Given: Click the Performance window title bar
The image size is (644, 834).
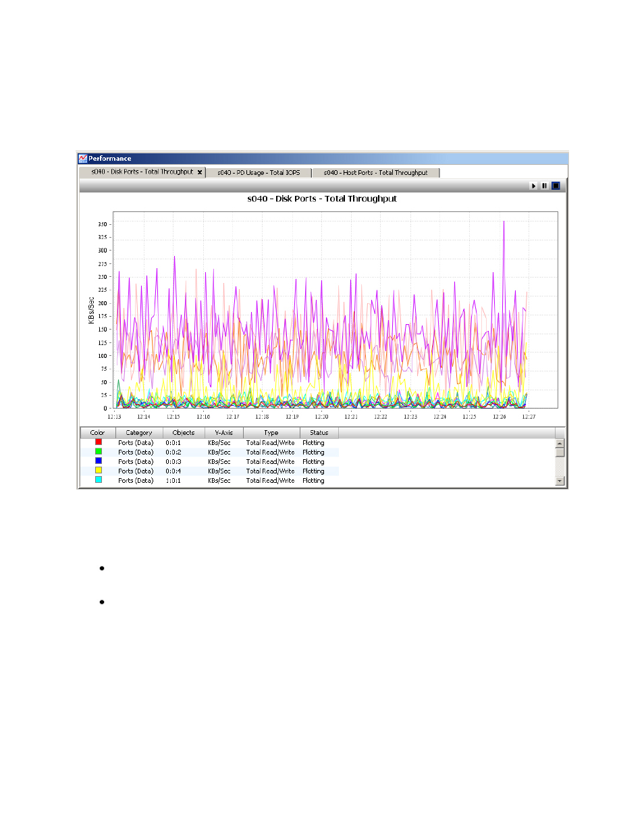Looking at the screenshot, I should tap(323, 159).
